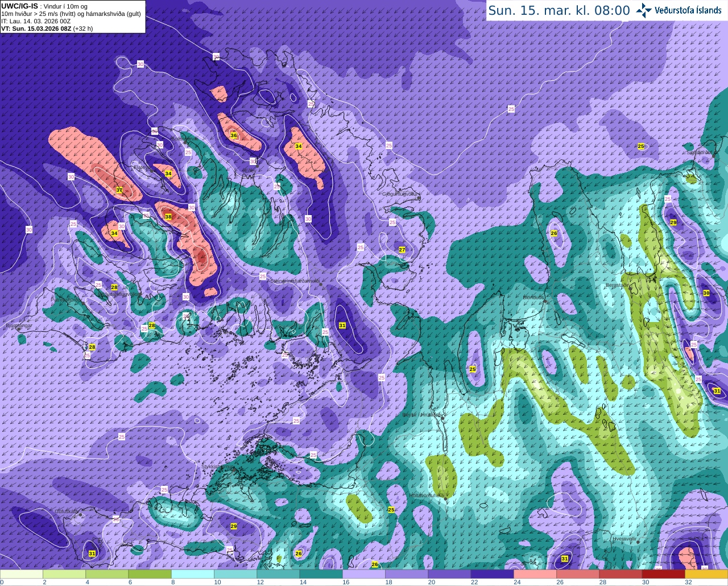
Task: Click the yellow 25 marker northwest of Siglufjörður
Action: [641, 147]
